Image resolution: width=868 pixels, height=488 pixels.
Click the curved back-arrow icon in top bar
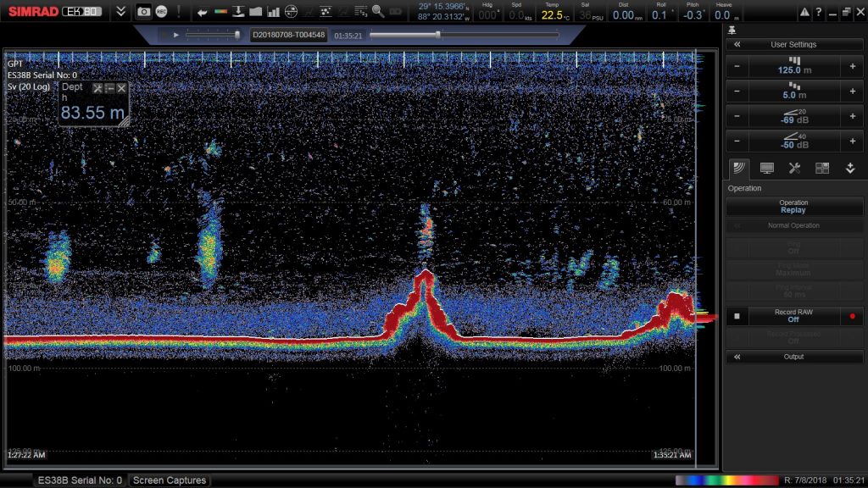coord(202,12)
